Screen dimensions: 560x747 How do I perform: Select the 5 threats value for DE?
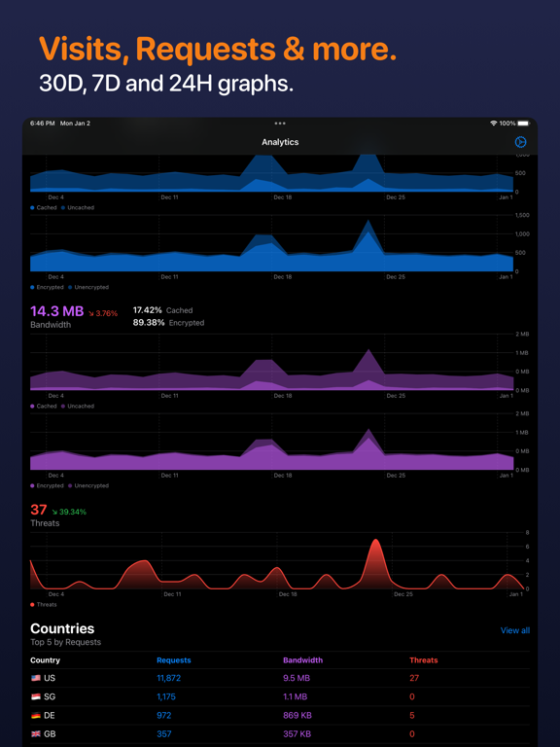(412, 715)
